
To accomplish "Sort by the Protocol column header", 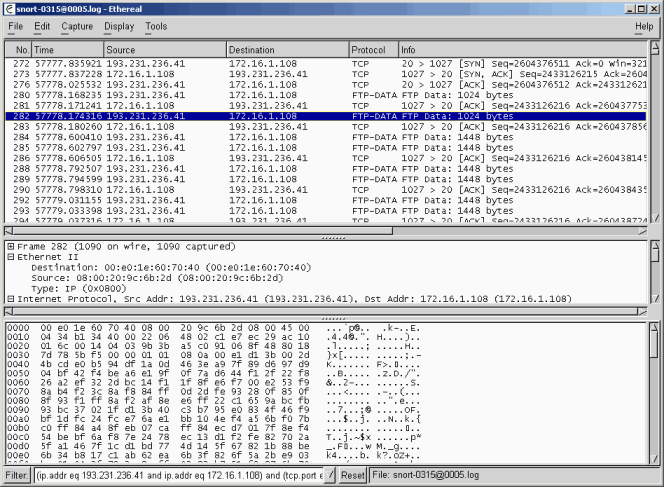I will click(372, 49).
